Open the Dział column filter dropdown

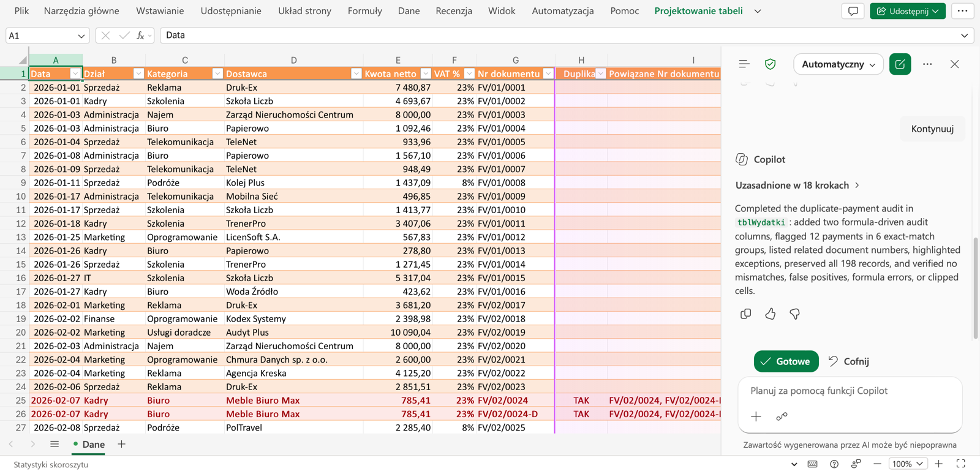(x=138, y=73)
